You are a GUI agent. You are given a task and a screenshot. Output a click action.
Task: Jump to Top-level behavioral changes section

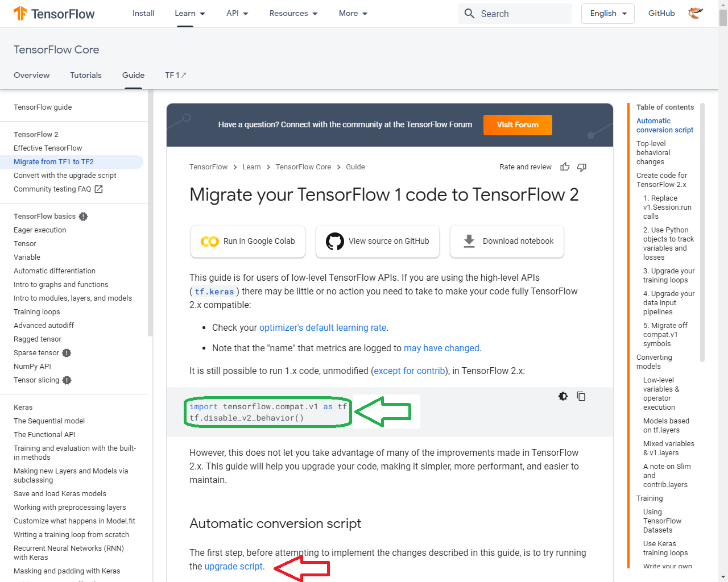tap(653, 153)
